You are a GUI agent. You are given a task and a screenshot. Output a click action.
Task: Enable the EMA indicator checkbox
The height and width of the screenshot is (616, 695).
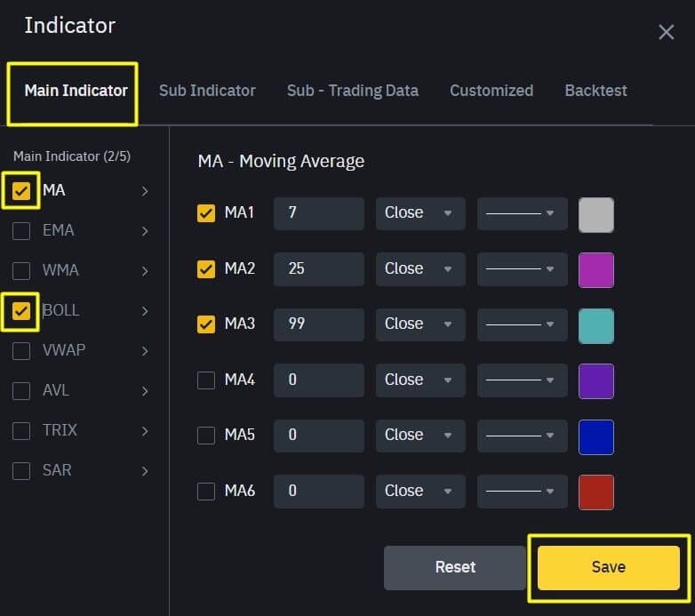tap(20, 231)
